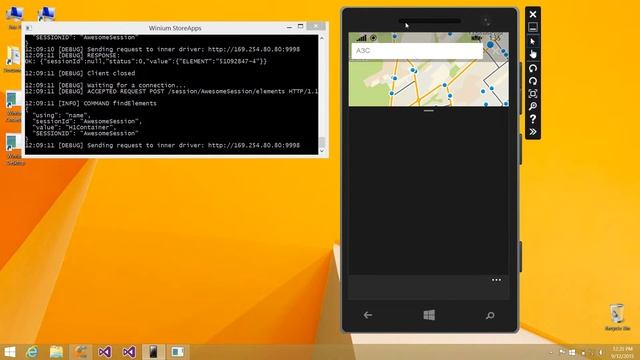The width and height of the screenshot is (640, 360).
Task: Open Recycle Bin on desktop
Action: tap(617, 317)
